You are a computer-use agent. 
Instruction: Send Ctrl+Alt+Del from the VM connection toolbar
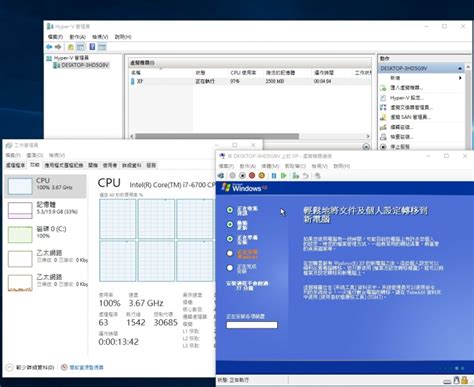[221, 175]
